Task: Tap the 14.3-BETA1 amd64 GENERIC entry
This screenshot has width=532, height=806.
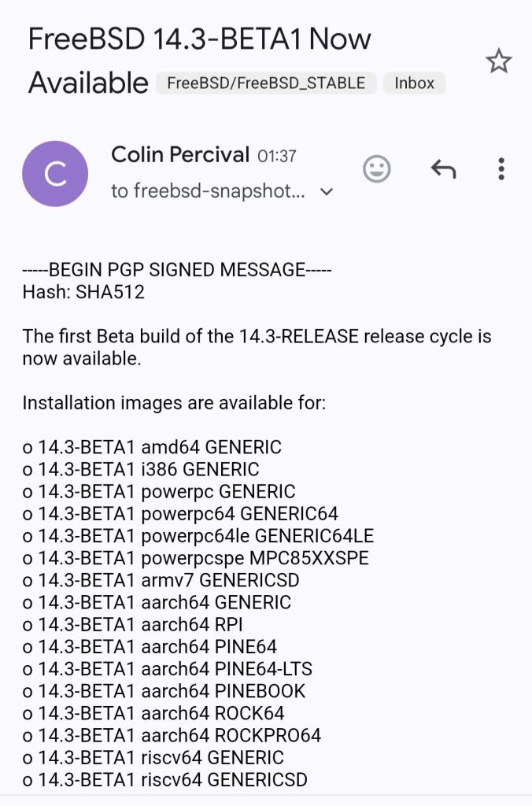Action: [152, 447]
